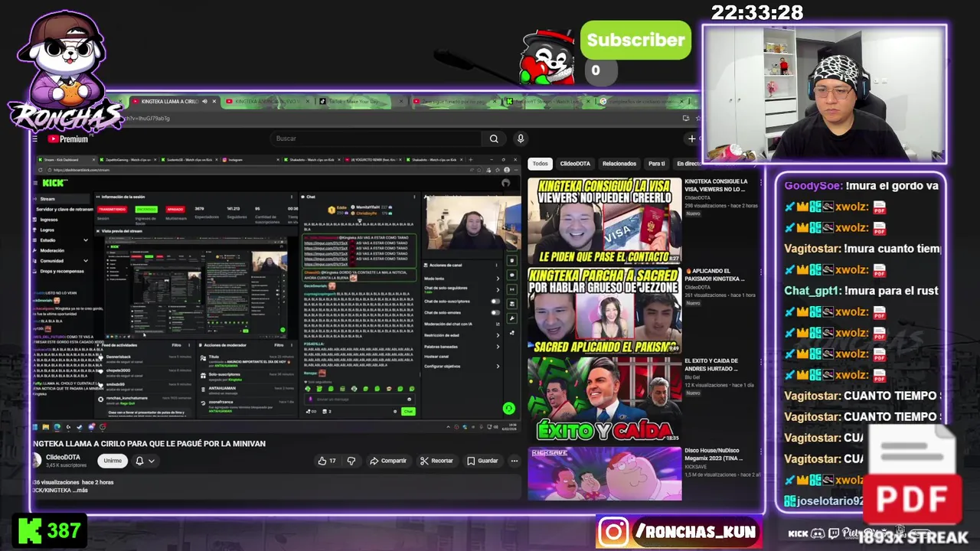980x551 pixels.
Task: Open the Create plus button
Action: pyautogui.click(x=691, y=139)
